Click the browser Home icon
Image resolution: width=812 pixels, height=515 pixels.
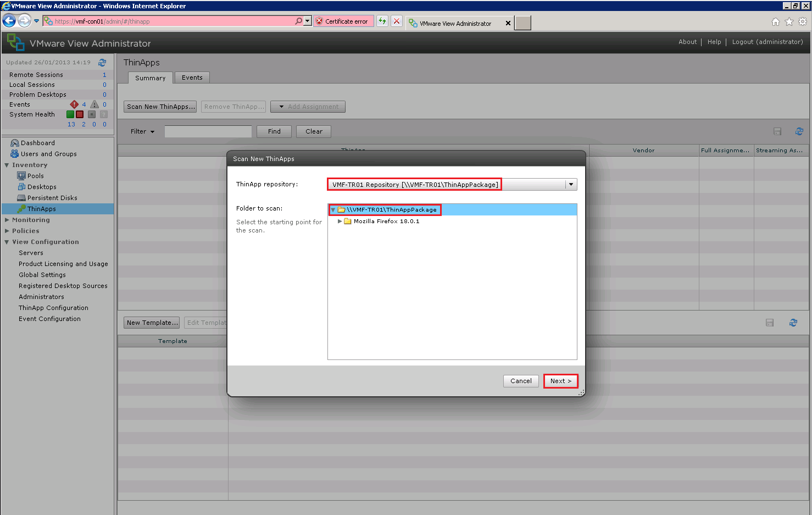coord(776,21)
